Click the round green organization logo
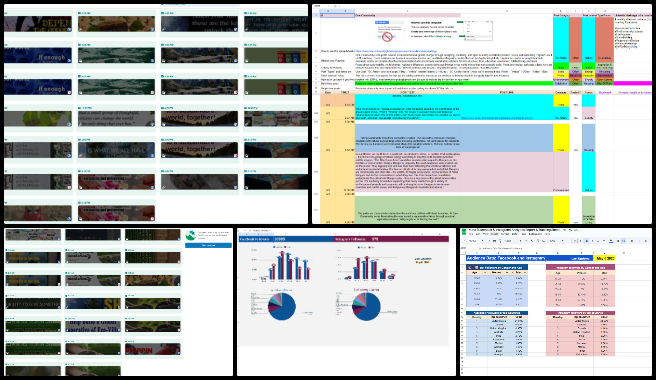This screenshot has height=380, width=656. tap(191, 235)
